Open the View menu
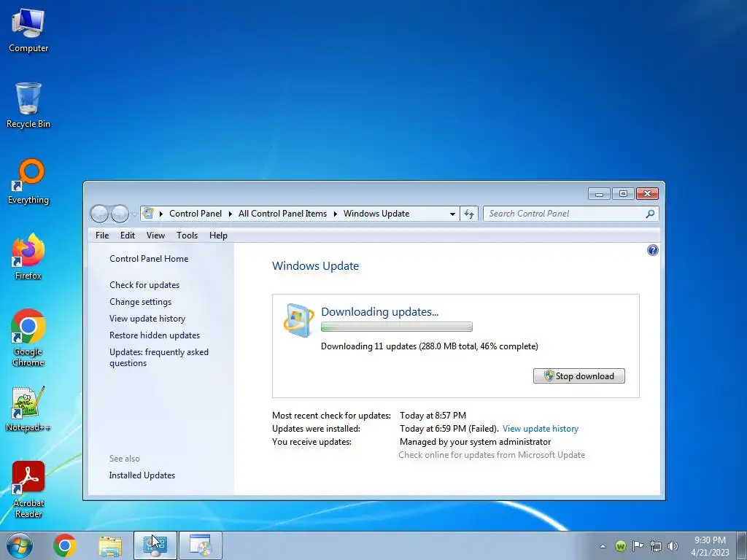 [x=155, y=236]
